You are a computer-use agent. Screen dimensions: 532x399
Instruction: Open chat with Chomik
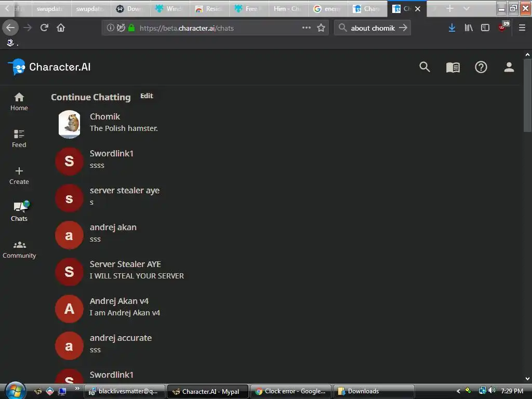pyautogui.click(x=124, y=123)
